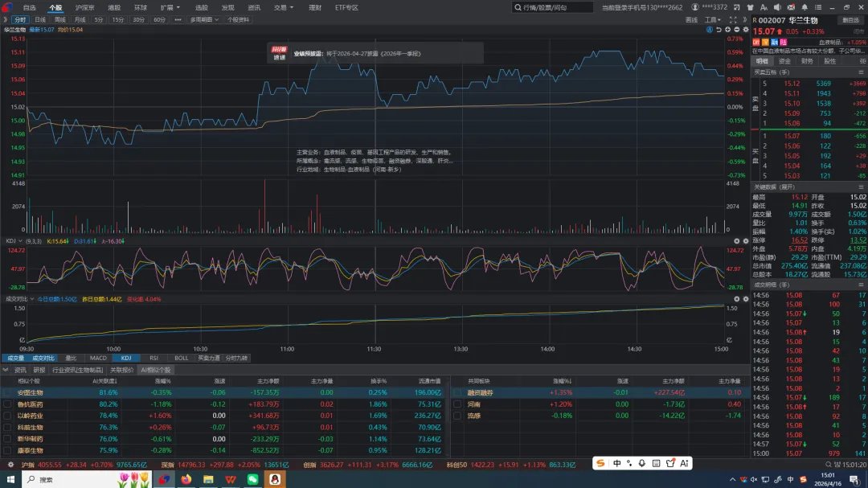Open the KDJ indicator panel settings gear
The image size is (868, 488).
[746, 241]
